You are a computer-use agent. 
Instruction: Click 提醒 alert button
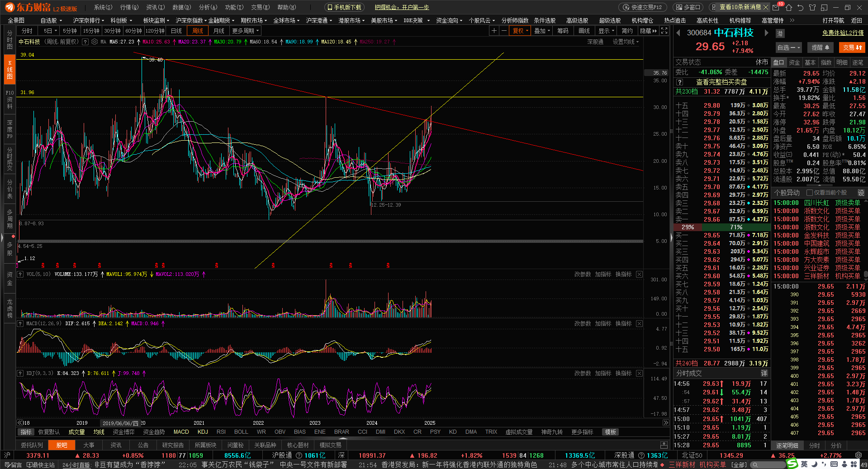[821, 47]
